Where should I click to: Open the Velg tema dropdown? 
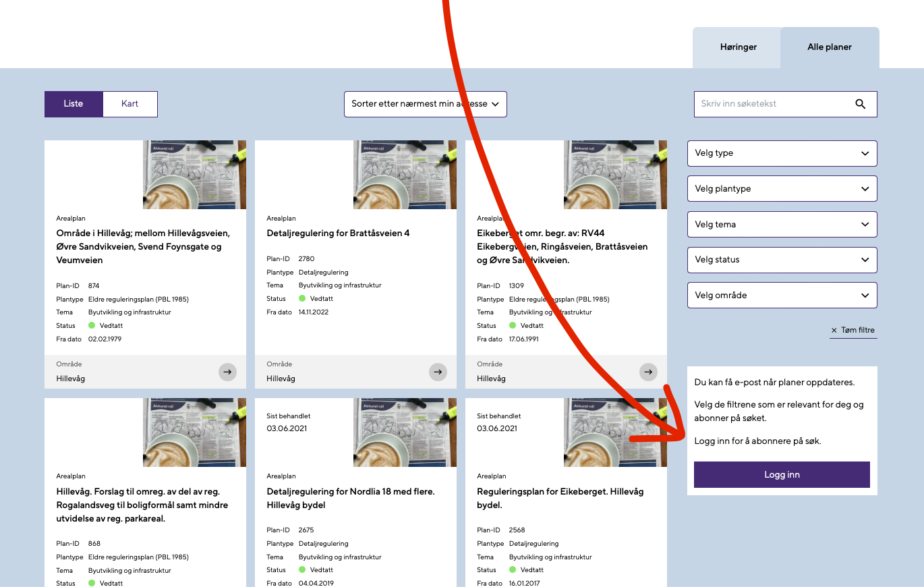pyautogui.click(x=782, y=224)
